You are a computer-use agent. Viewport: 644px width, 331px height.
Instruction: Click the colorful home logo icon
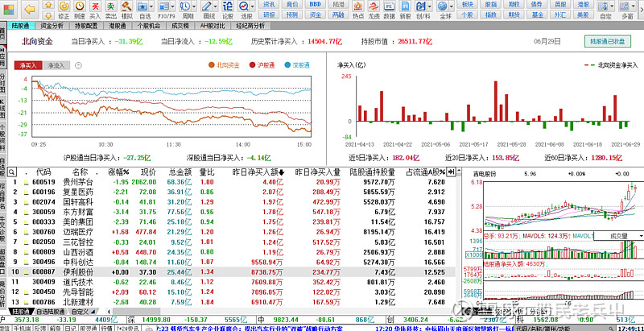(x=9, y=9)
